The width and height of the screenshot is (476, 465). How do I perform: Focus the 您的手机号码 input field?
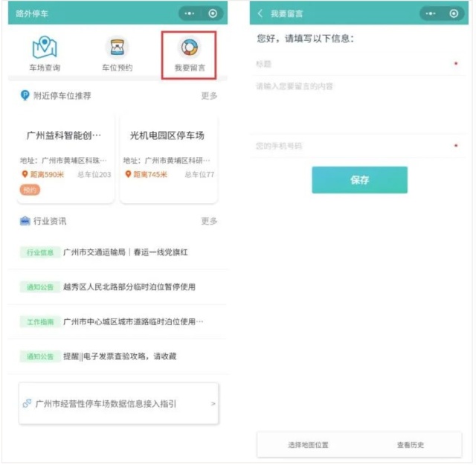pyautogui.click(x=353, y=146)
